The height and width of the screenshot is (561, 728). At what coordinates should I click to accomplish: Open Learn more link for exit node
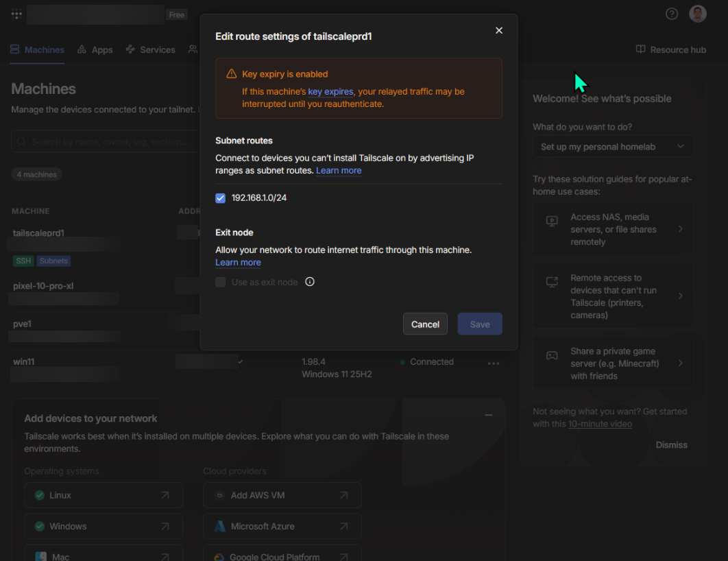point(238,263)
